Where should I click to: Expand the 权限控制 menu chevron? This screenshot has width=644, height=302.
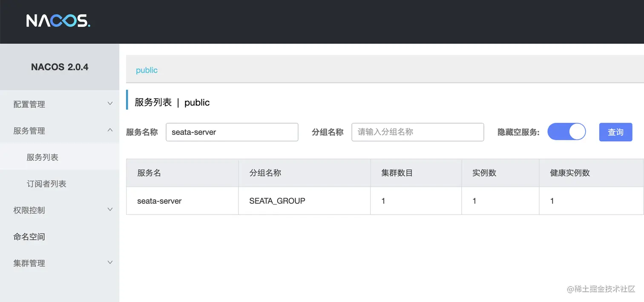pyautogui.click(x=110, y=210)
